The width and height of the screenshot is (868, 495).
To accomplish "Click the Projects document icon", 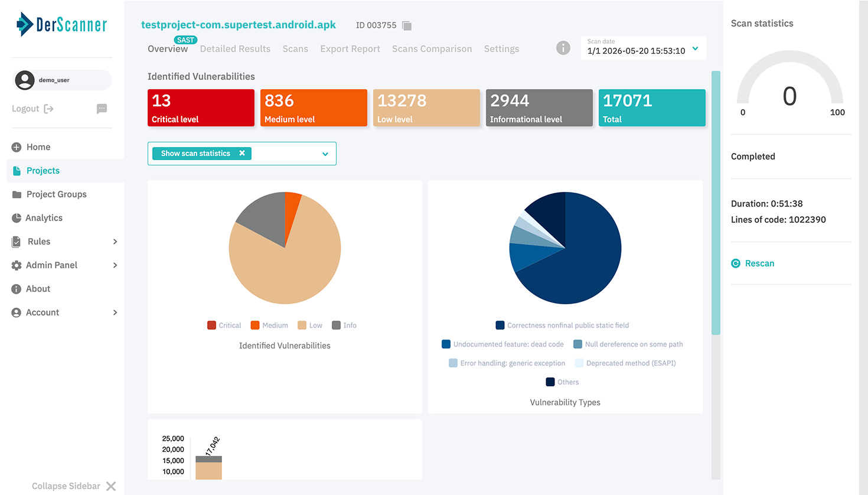I will click(x=17, y=171).
